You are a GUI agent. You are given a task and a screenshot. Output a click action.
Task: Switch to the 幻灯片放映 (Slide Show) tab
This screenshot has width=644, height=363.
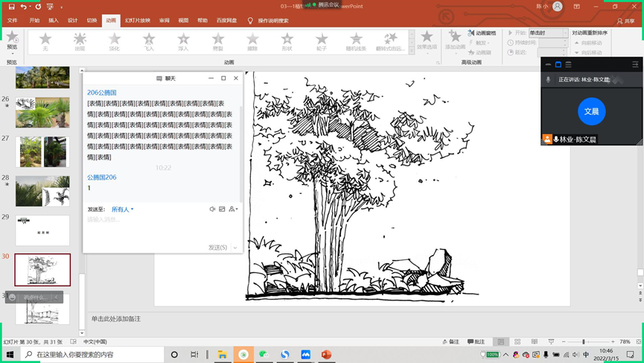coord(137,21)
